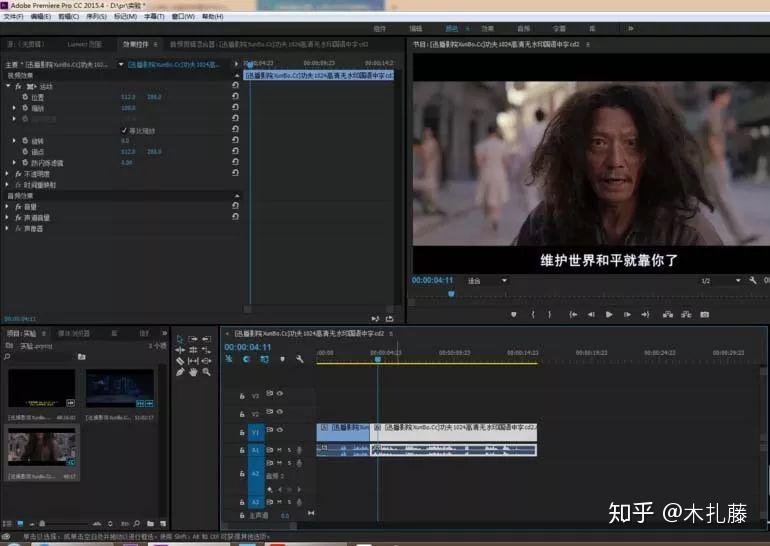This screenshot has height=546, width=770.
Task: Toggle V3 track eye visibility
Action: pyautogui.click(x=280, y=394)
